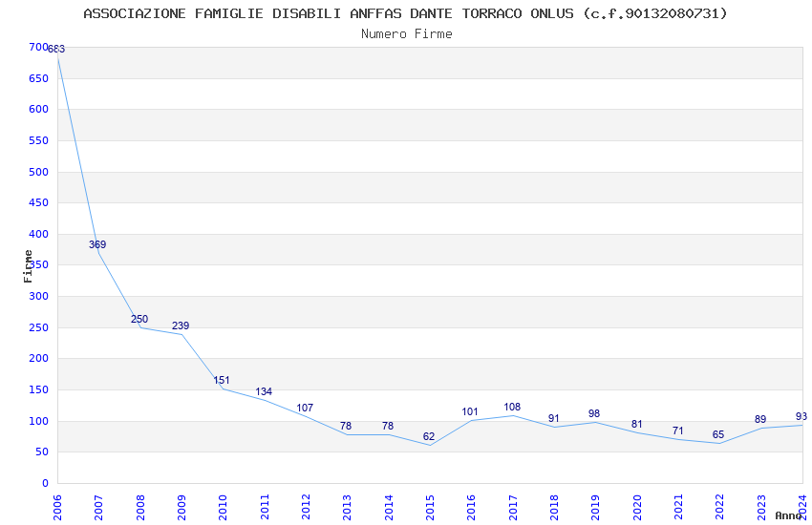Click the x-axis year 2008
The width and height of the screenshot is (812, 525).
point(140,508)
